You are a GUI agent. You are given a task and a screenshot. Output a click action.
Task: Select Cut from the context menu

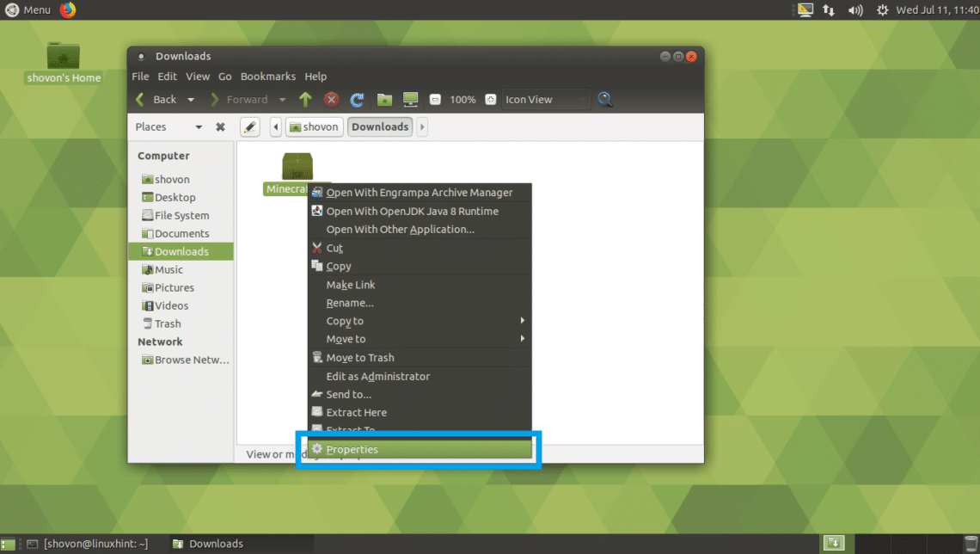420,249
